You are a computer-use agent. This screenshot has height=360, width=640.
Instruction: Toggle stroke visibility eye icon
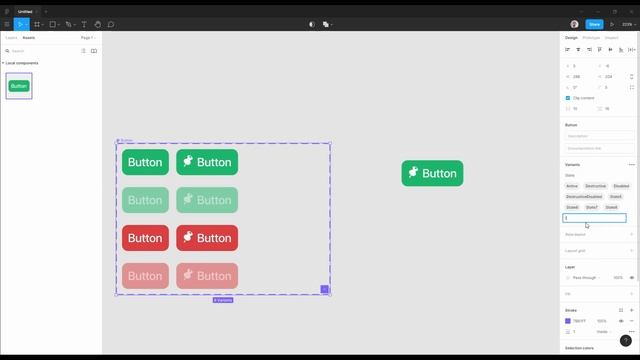point(621,321)
